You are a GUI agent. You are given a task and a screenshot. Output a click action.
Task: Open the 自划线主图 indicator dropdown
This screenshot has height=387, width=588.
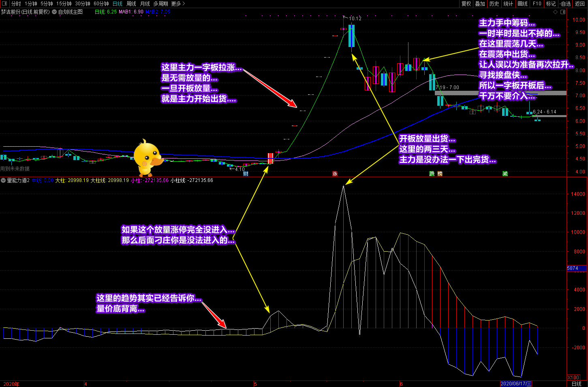[x=54, y=12]
